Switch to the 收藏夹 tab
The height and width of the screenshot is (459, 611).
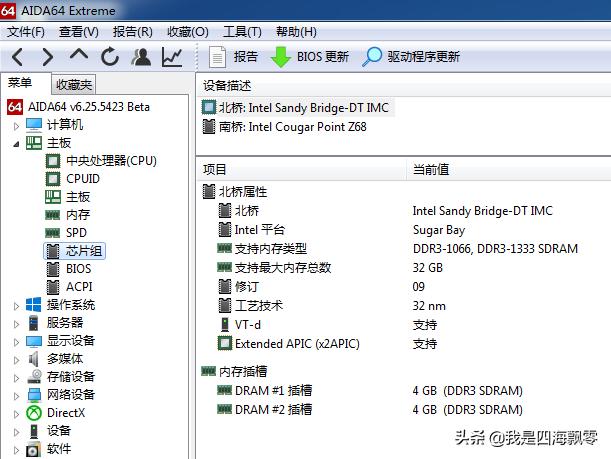[74, 84]
